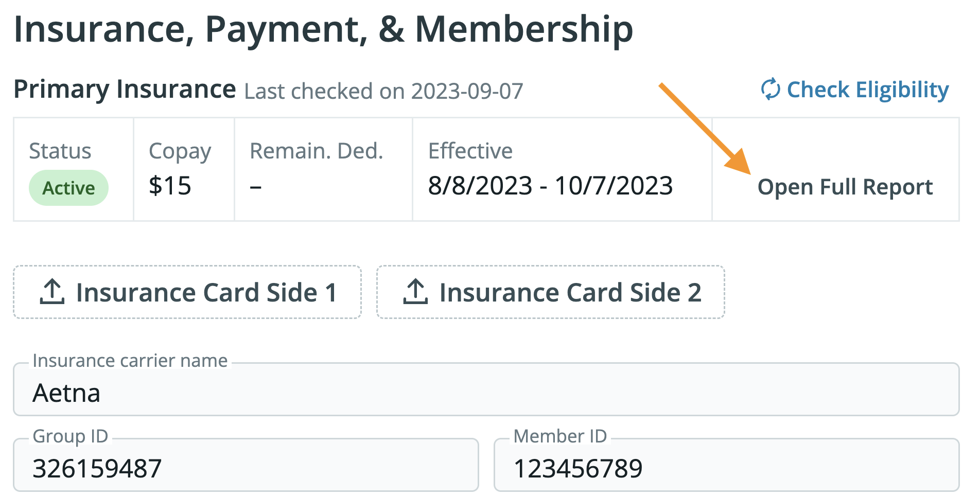
Task: Click upload icon for Insurance Card Side 1
Action: [x=52, y=292]
